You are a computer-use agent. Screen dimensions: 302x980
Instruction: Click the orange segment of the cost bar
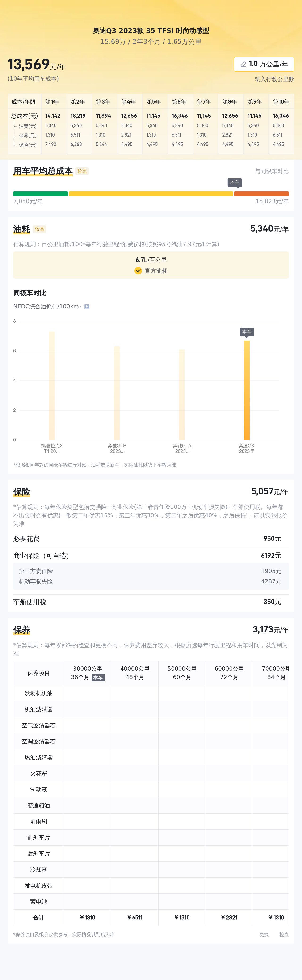pyautogui.click(x=261, y=194)
